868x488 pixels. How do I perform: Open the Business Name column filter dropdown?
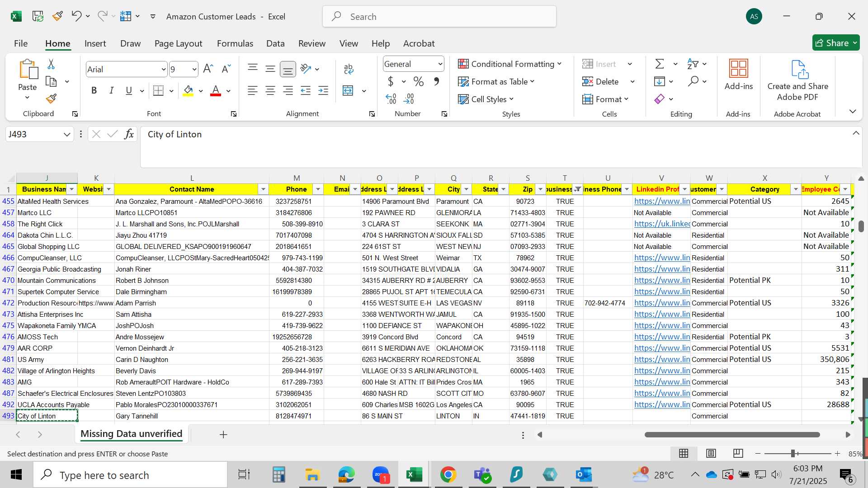(x=71, y=189)
